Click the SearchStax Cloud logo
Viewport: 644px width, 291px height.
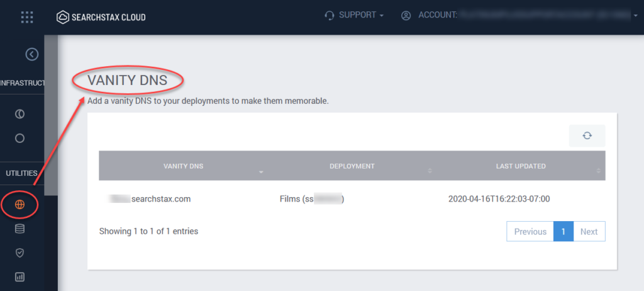(101, 17)
